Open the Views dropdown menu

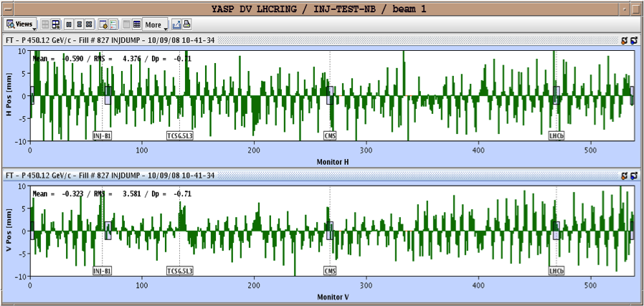point(19,24)
